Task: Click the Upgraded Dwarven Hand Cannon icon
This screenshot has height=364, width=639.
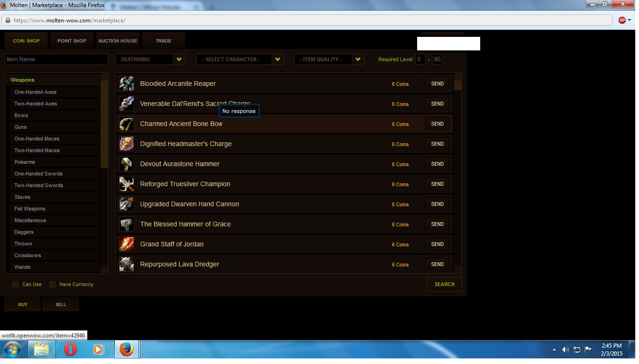Action: coord(127,204)
